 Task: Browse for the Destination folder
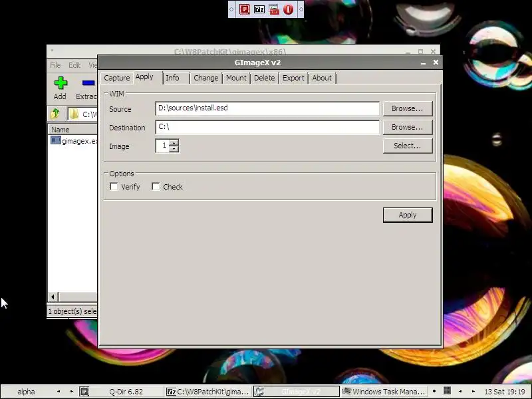(408, 127)
